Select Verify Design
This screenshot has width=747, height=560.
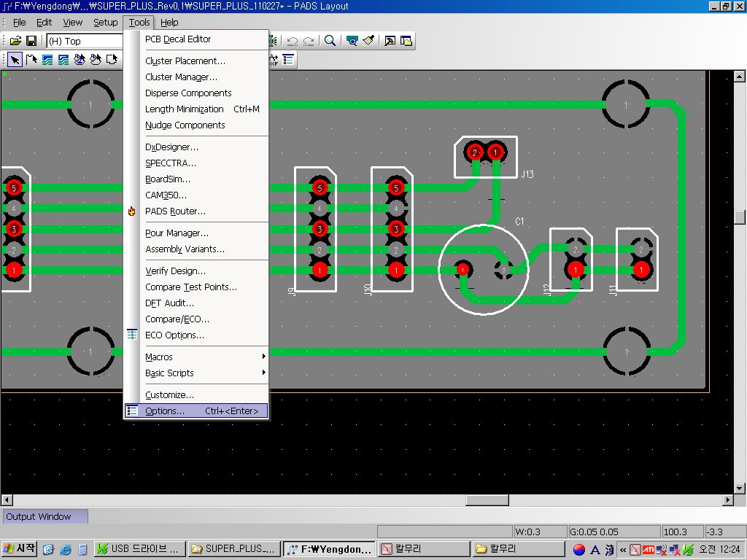[197, 271]
